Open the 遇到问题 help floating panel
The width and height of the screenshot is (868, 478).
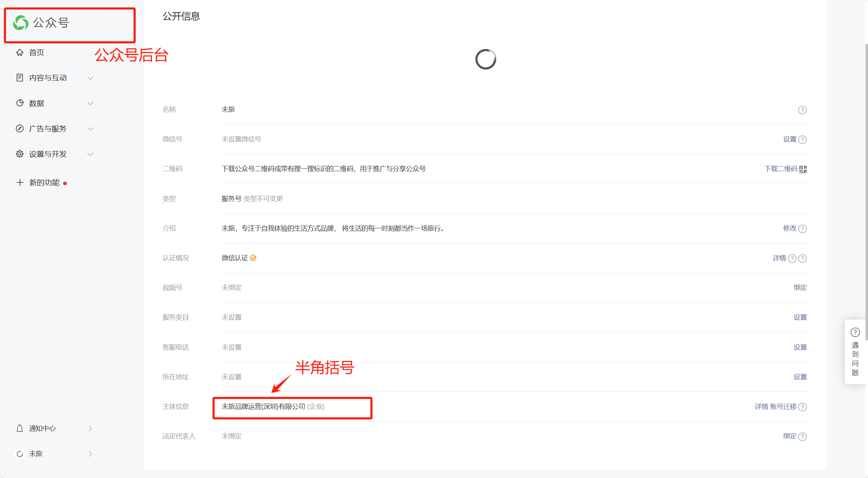pyautogui.click(x=855, y=352)
